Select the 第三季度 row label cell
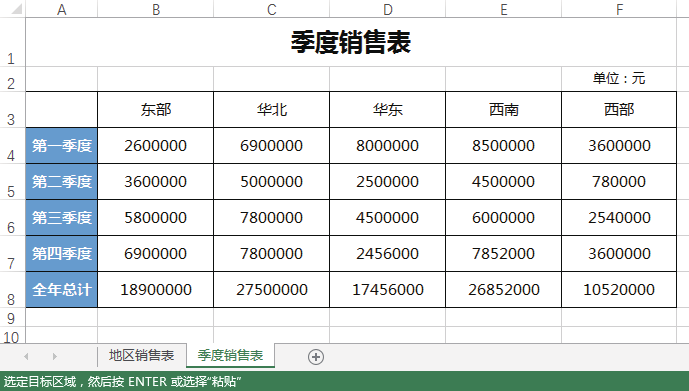The height and width of the screenshot is (391, 689). click(x=62, y=218)
